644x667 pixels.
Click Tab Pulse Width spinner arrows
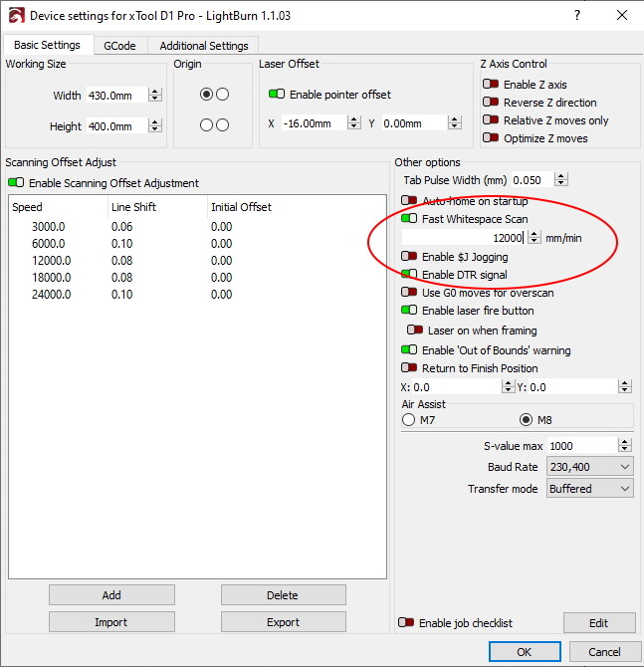tap(561, 179)
